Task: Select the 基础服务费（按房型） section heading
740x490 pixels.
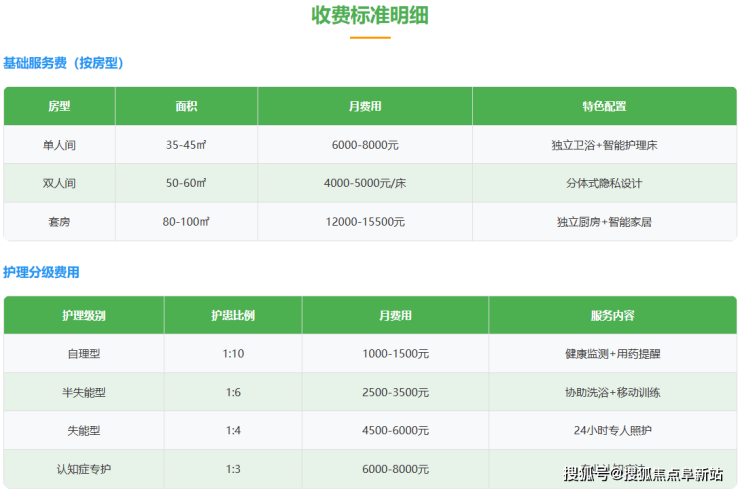Action: tap(63, 63)
